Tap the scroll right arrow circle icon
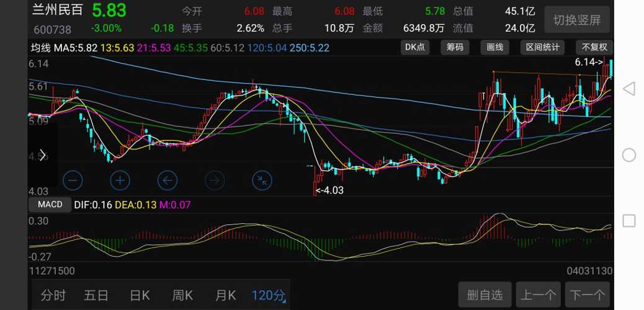 tap(215, 180)
